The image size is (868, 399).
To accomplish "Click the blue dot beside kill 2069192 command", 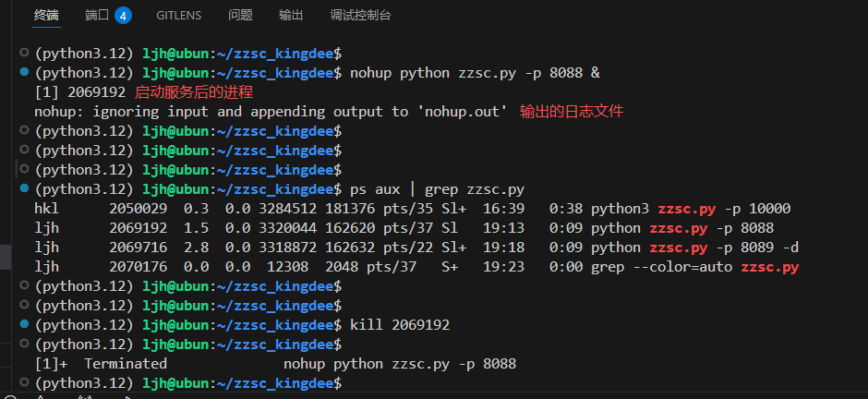I will (x=24, y=324).
